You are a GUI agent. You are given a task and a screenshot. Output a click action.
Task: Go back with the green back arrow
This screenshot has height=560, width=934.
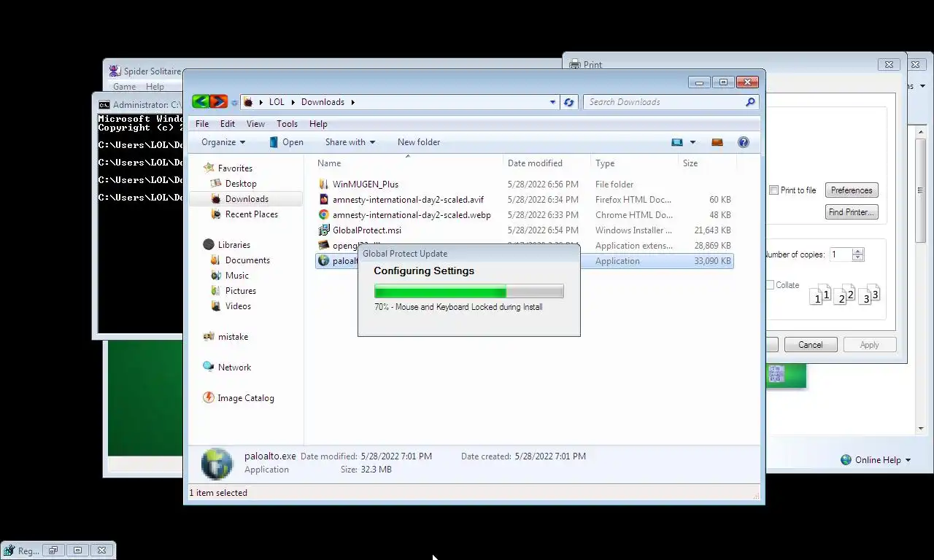[201, 102]
